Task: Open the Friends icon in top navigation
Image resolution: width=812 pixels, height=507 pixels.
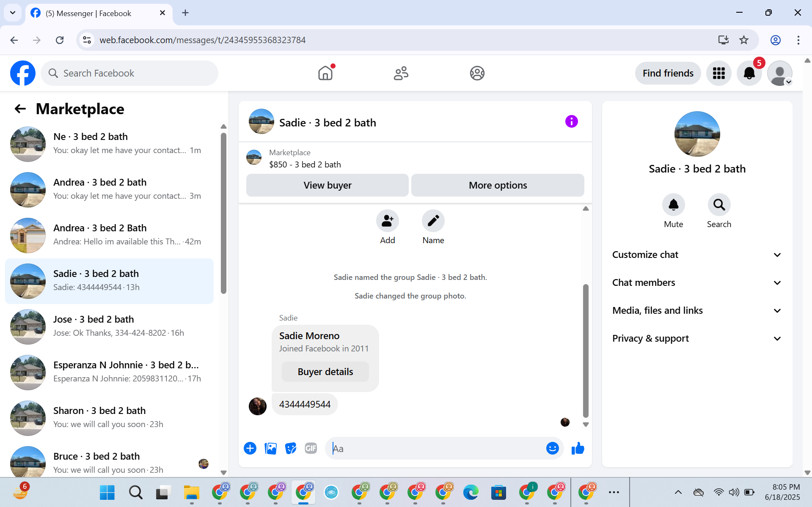Action: (x=401, y=73)
